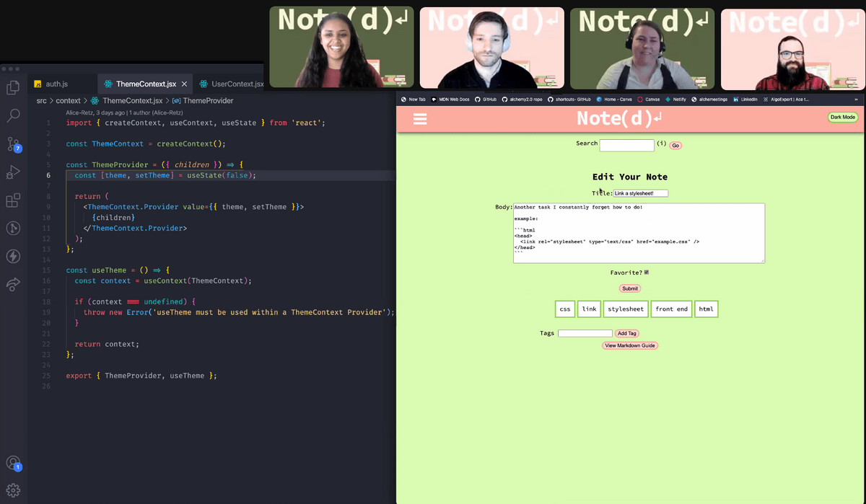Open the Home - Canva bookmark
Viewport: 866px width, 504px height.
pyautogui.click(x=615, y=99)
